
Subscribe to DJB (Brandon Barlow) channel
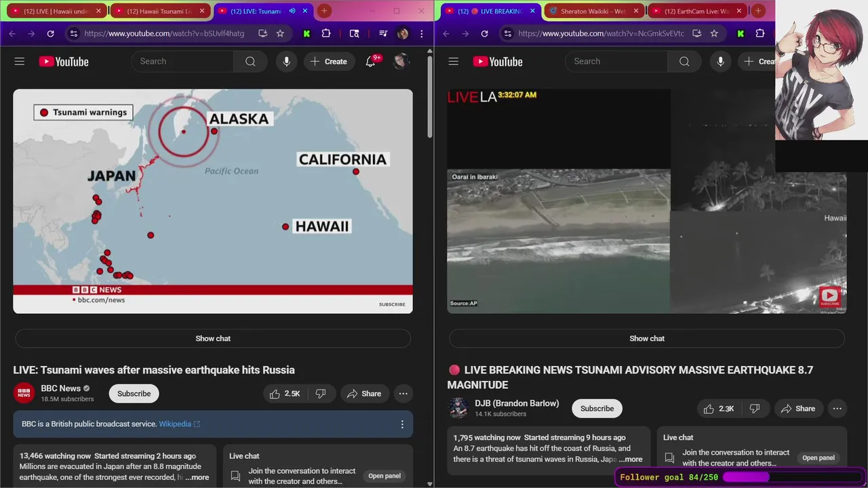coord(597,409)
